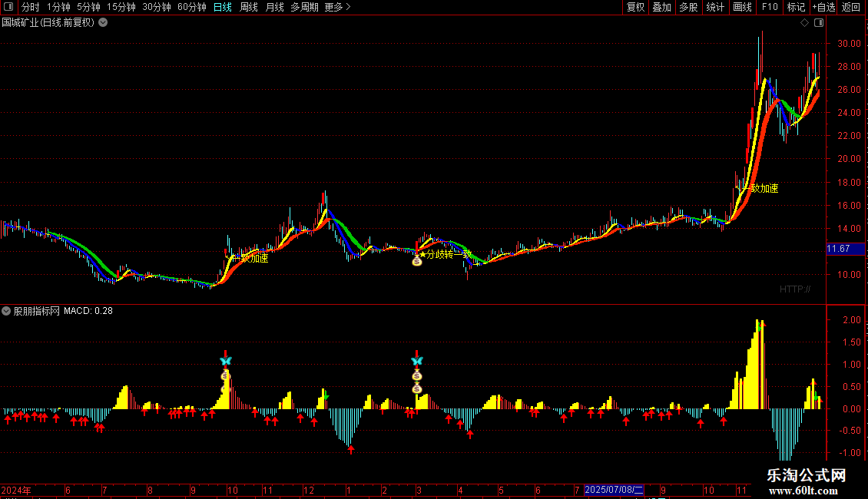The height and width of the screenshot is (499, 868).
Task: Click the October butterfly signal icon
Action: [225, 362]
